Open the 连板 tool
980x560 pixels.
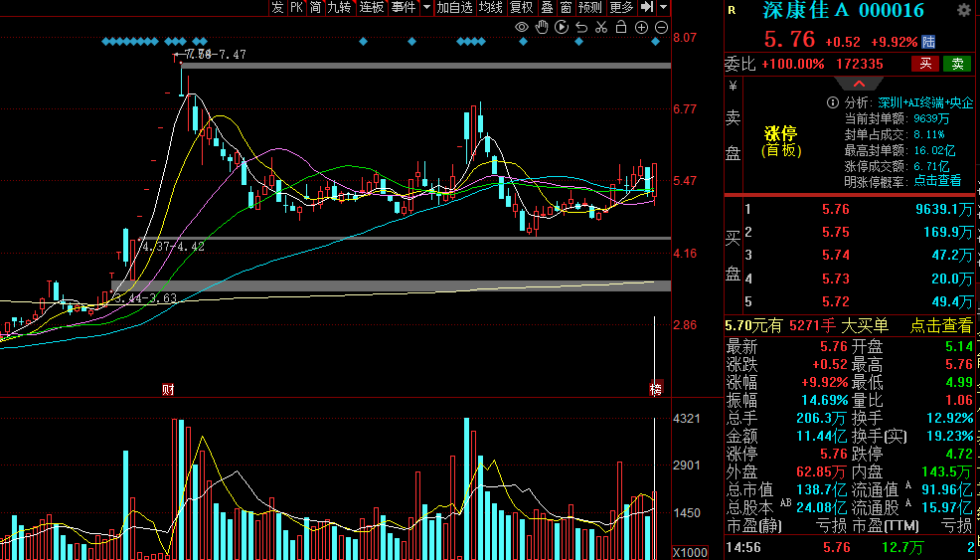pos(372,7)
